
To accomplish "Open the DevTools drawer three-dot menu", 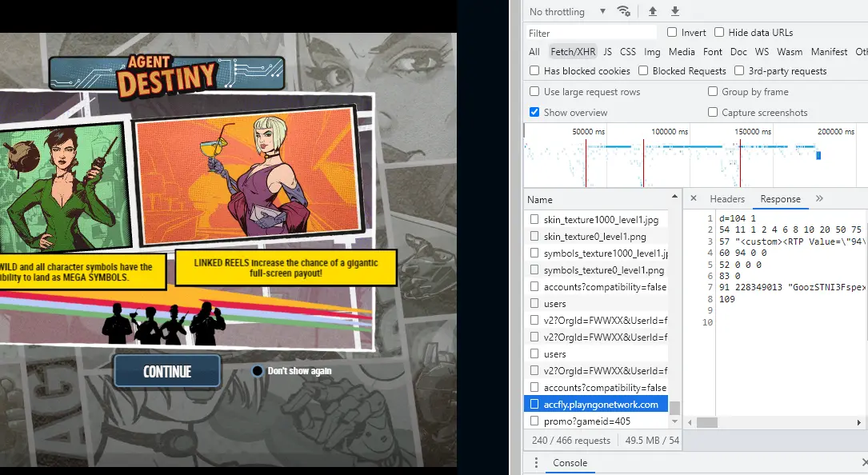I will [535, 463].
